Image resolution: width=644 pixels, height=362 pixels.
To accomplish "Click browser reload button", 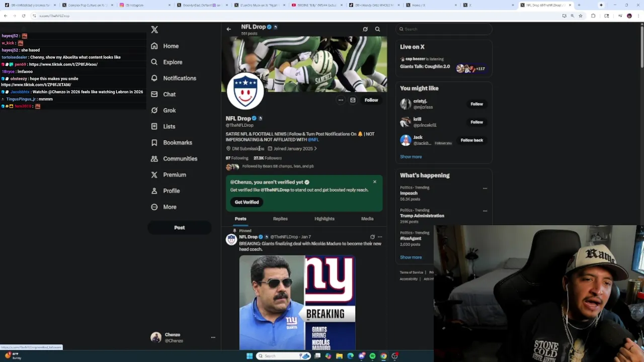I will pos(23,16).
